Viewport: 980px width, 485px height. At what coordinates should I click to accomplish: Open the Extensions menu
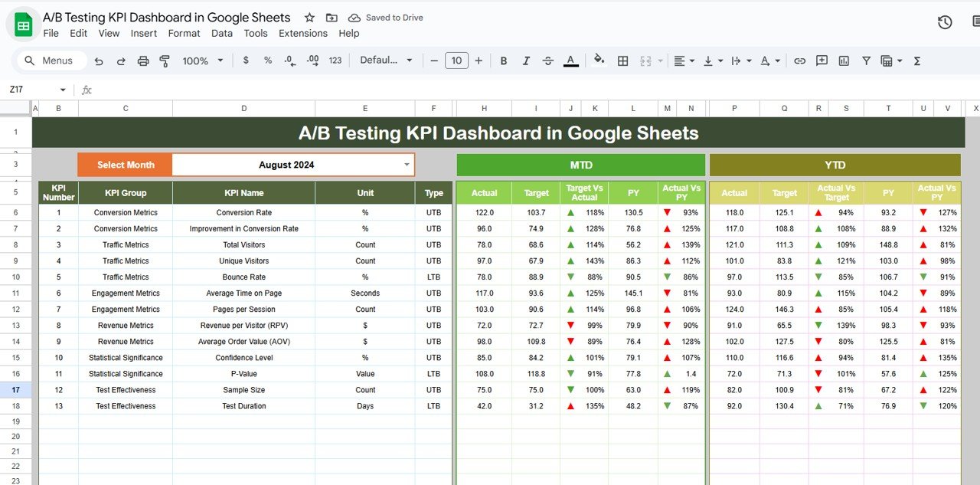[302, 33]
